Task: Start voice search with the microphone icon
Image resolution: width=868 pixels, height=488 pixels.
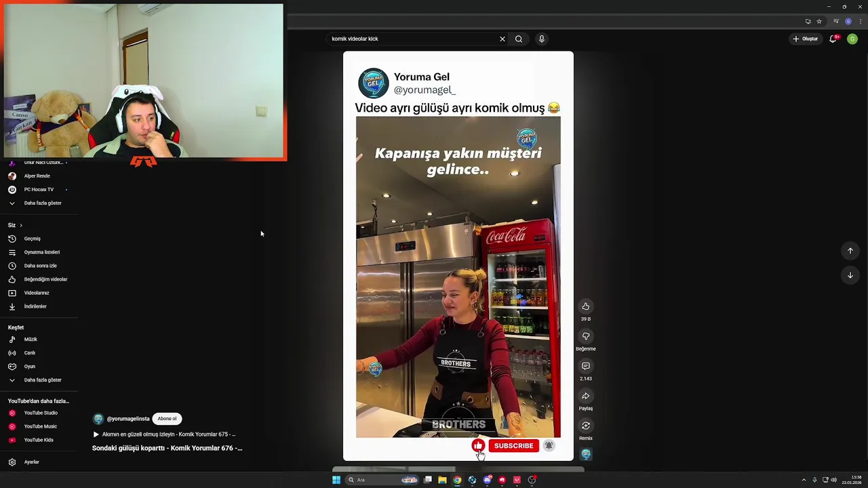Action: [541, 39]
